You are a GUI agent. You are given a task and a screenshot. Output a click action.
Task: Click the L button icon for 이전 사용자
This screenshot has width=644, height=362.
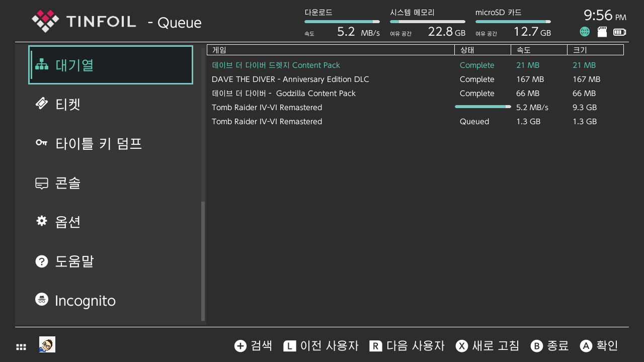click(290, 346)
